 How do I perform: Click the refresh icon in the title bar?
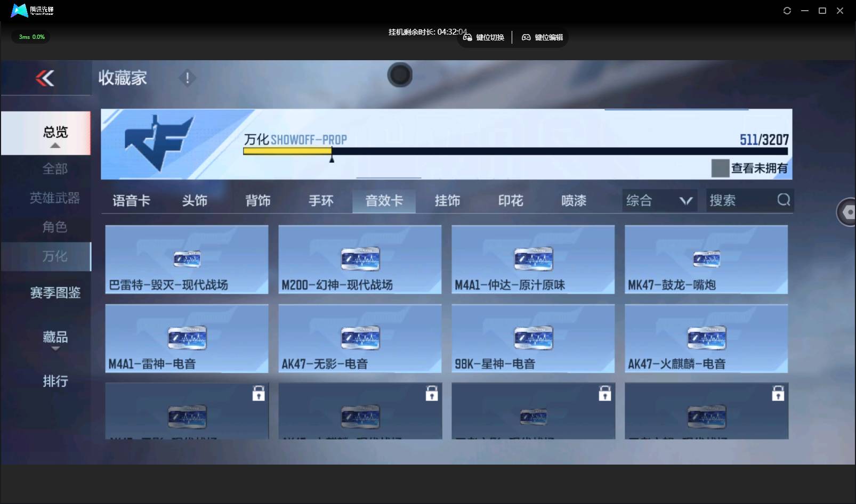(x=787, y=10)
